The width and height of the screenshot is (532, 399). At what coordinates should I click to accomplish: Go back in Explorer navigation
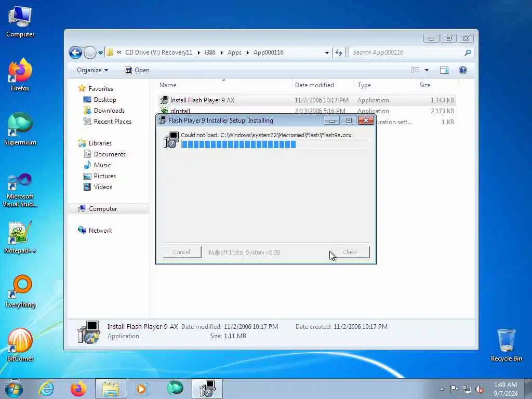point(75,52)
